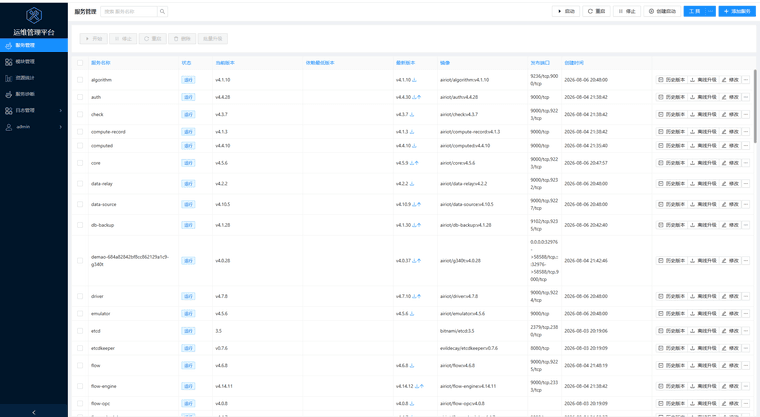Check the core row checkbox

[80, 163]
